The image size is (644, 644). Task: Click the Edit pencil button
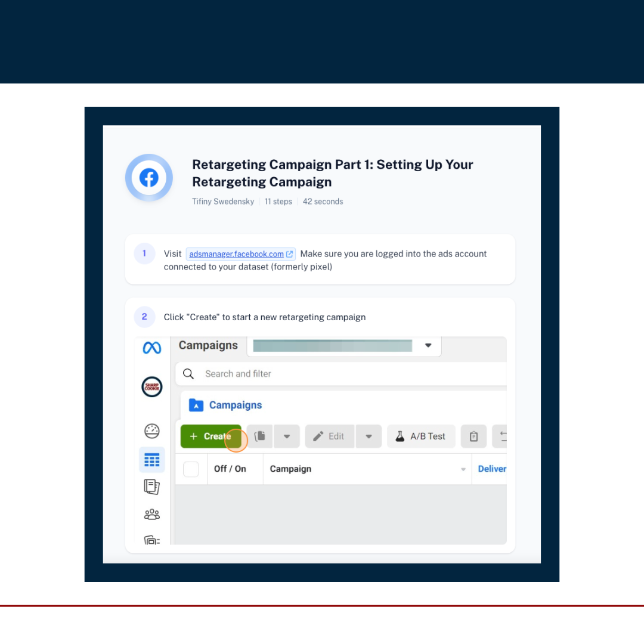[x=329, y=436]
